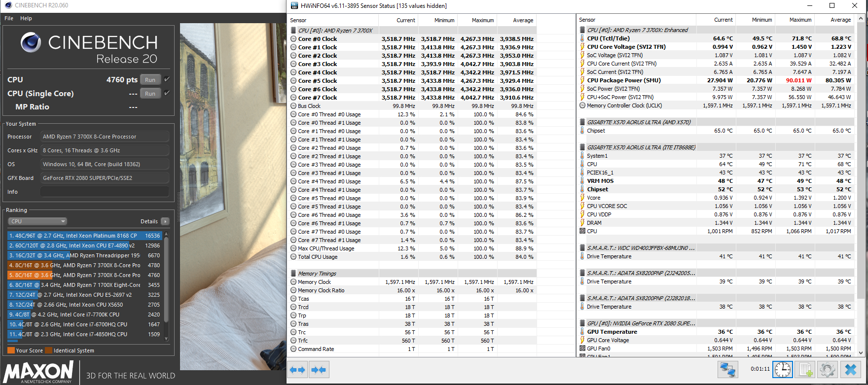Click the Cinebench title bar app icon

click(x=8, y=5)
